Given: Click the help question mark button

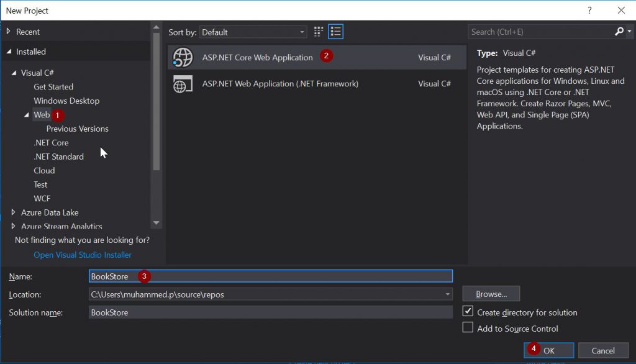Looking at the screenshot, I should (589, 11).
